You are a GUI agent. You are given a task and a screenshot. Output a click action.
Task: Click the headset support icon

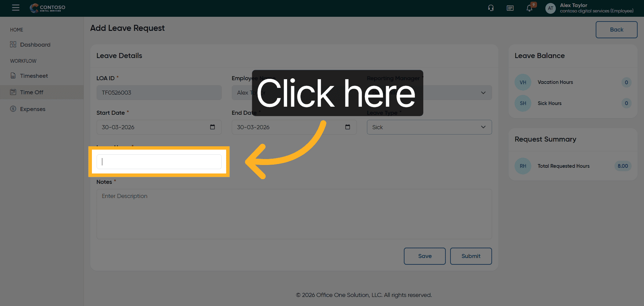coord(491,8)
